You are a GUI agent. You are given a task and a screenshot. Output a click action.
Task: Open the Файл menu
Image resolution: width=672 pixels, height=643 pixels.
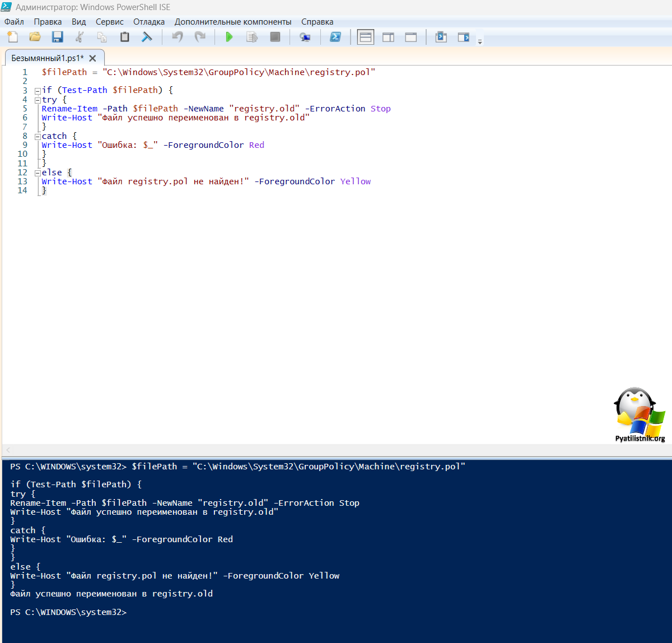pos(14,22)
